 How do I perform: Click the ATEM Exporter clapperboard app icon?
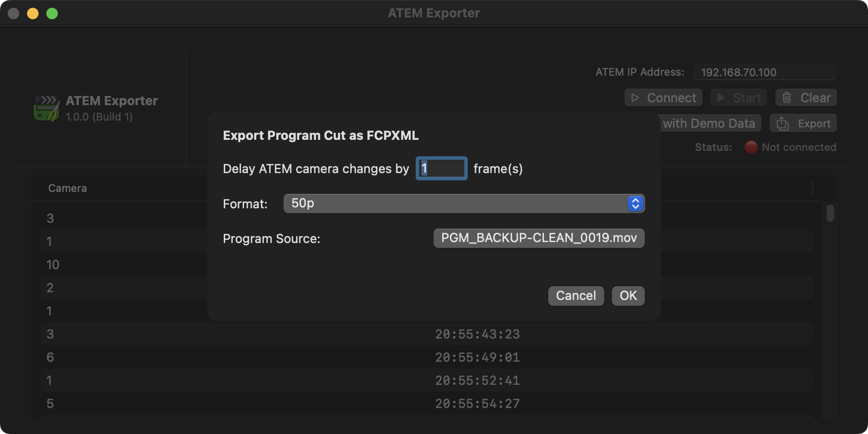tap(47, 108)
